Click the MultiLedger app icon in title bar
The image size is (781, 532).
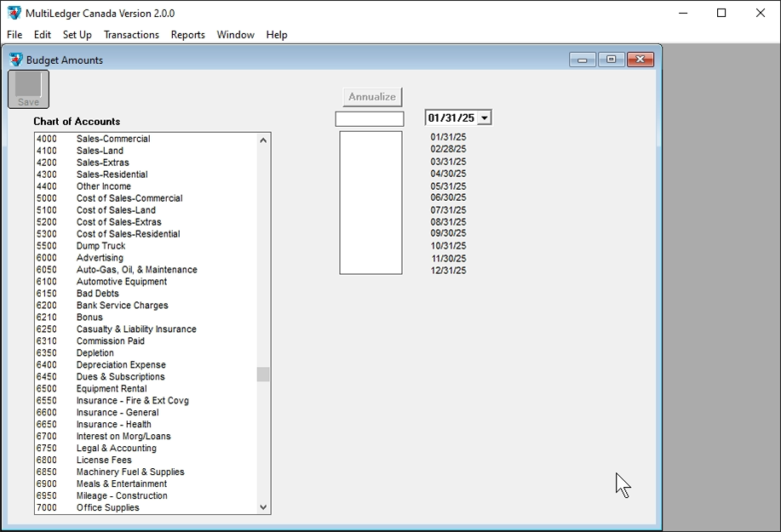[14, 13]
